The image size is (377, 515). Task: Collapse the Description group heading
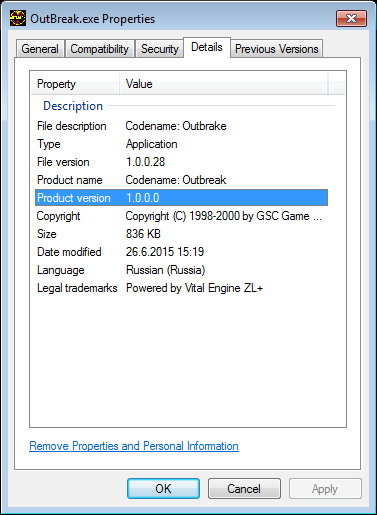pos(73,106)
